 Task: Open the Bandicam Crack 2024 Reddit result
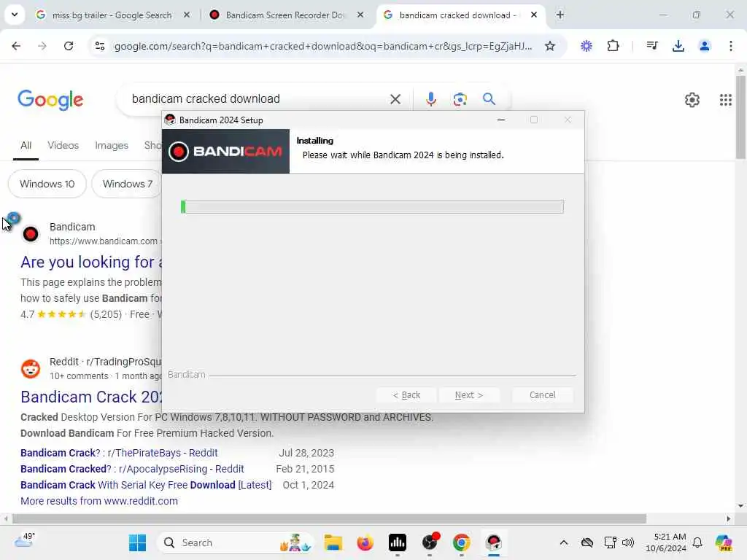tap(91, 397)
